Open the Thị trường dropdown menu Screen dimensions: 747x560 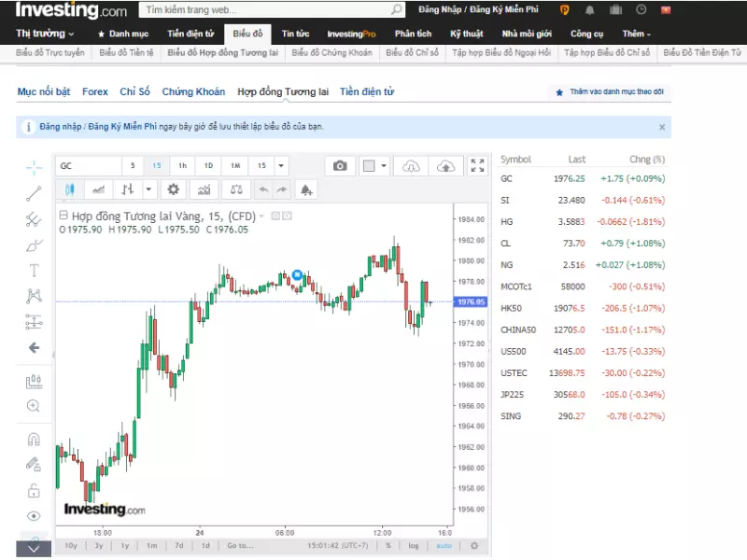45,34
